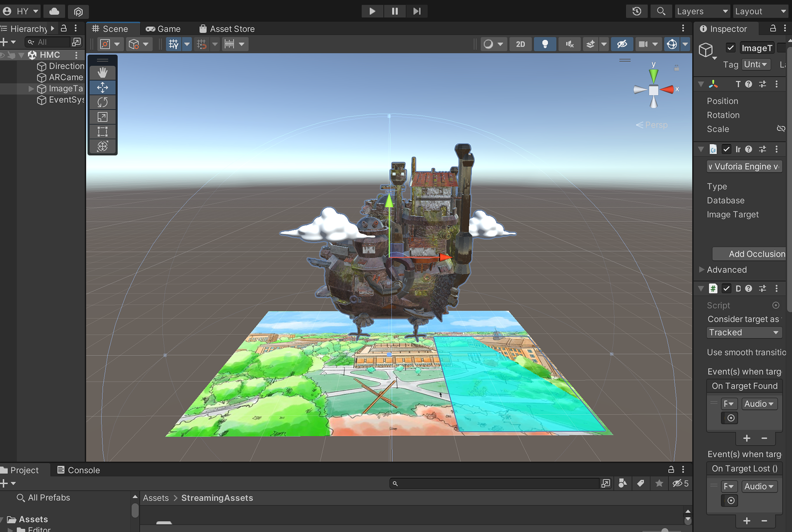This screenshot has width=792, height=532.
Task: Open the global search magnifier
Action: coord(661,11)
